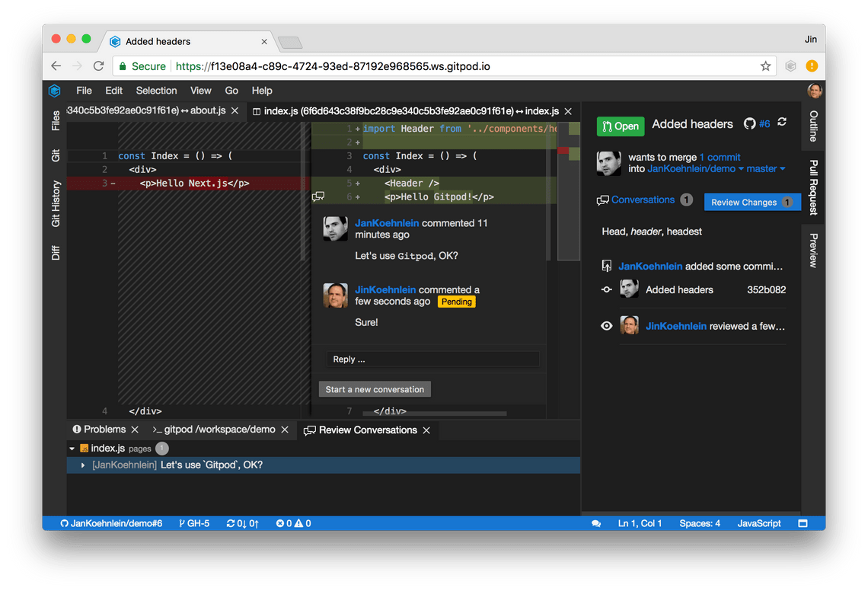Click the grey Gitpod extension icon
Viewport: 868px width, 591px height.
[x=790, y=66]
